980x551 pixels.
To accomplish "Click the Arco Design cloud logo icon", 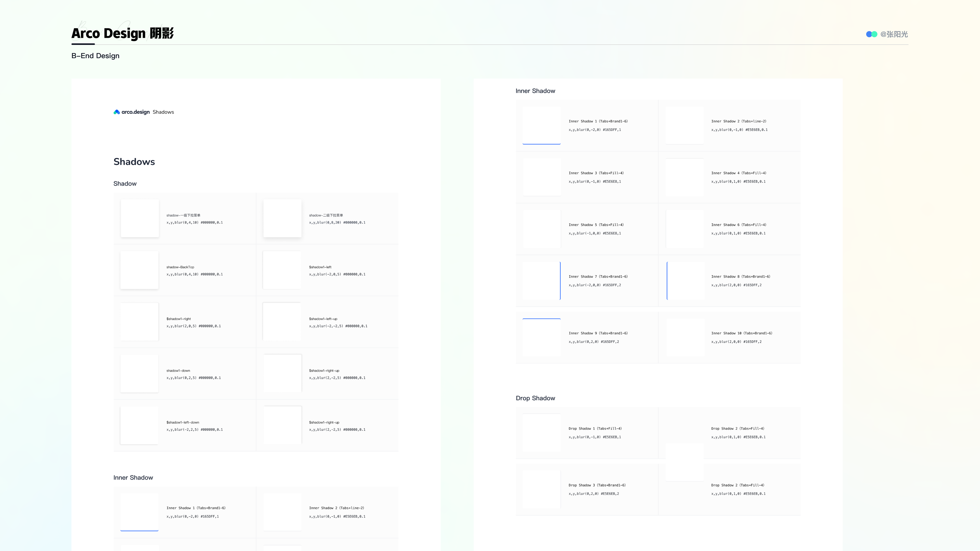I will coord(116,112).
